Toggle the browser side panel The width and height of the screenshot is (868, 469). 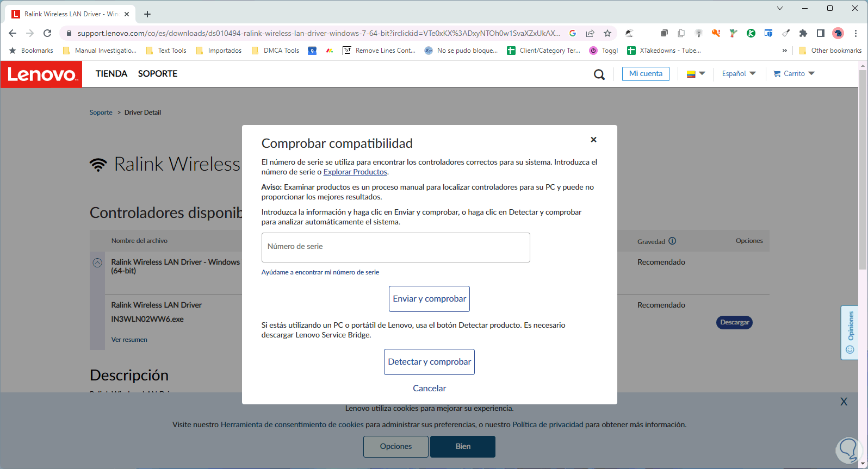click(x=821, y=33)
